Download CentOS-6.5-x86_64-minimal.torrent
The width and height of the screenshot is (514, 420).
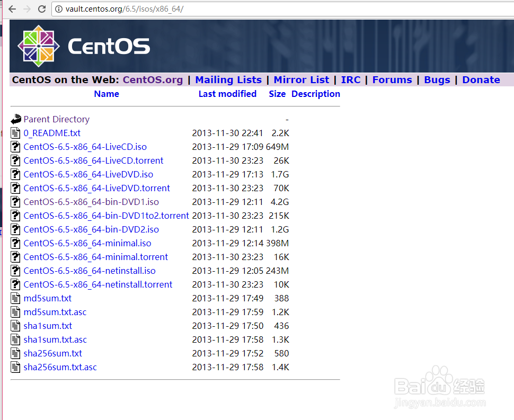pos(96,256)
